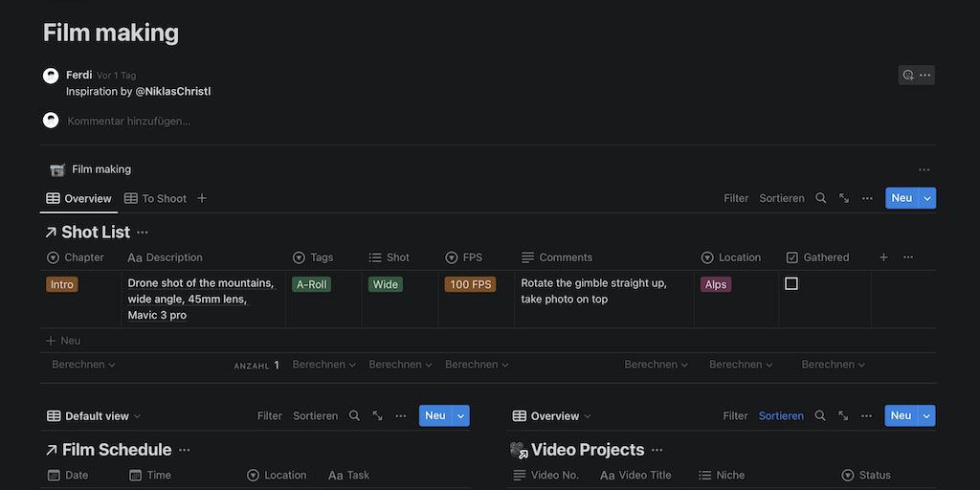Expand the Default view selector
Screen dimensions: 980x490
tap(94, 416)
